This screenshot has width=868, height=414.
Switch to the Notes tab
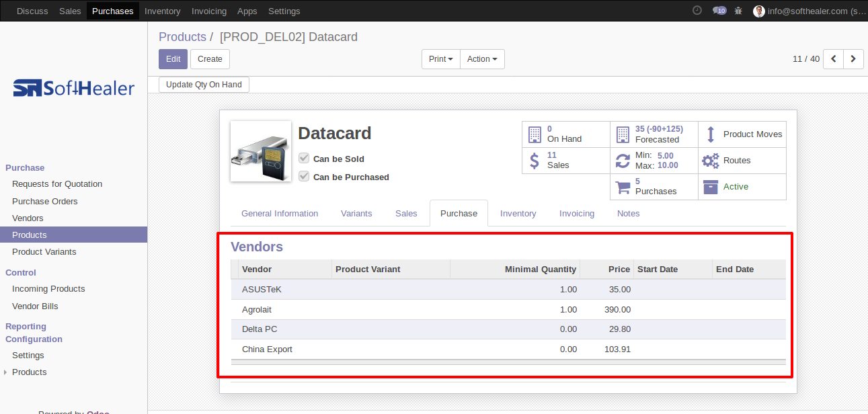[x=629, y=214]
